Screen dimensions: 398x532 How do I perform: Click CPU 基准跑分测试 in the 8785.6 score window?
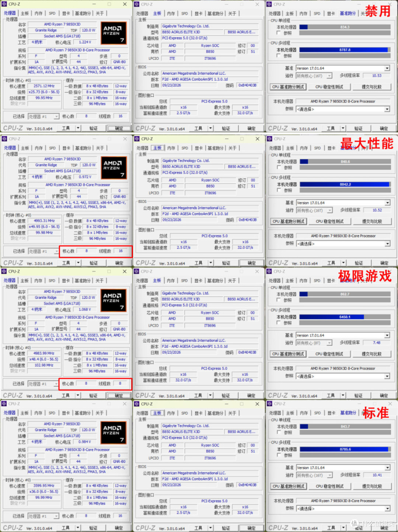pos(289,487)
